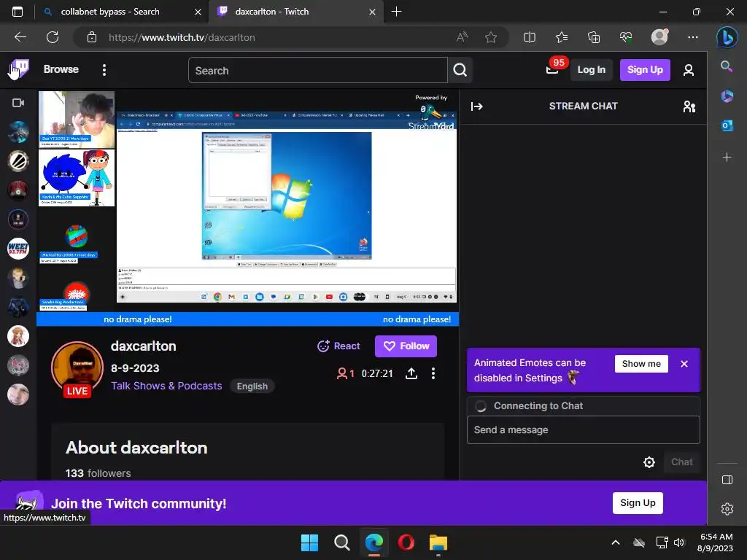
Task: Open Talk Shows & Podcasts category link
Action: 166,386
